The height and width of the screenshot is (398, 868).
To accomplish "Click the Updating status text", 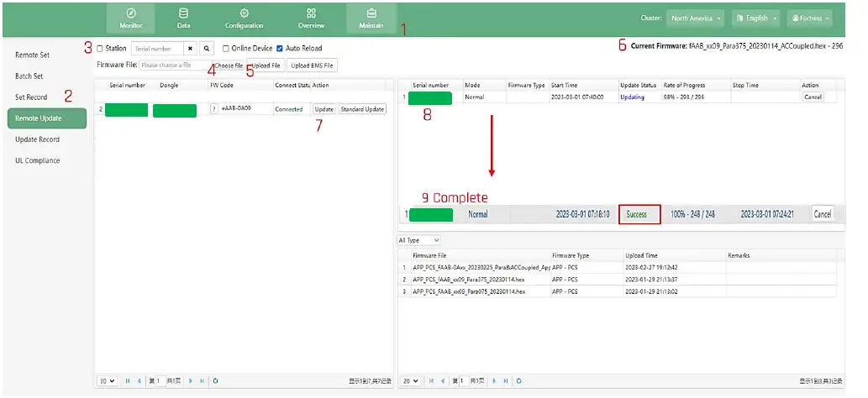I will 632,97.
